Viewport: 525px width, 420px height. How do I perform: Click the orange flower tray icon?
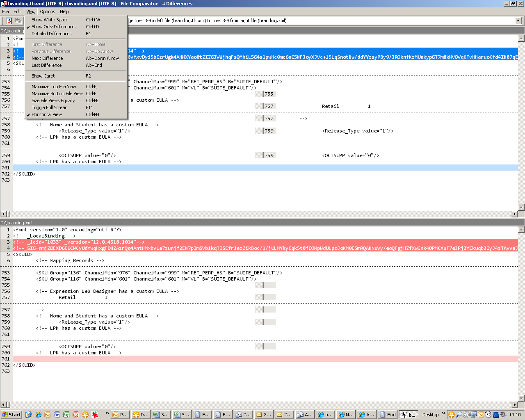(452, 415)
